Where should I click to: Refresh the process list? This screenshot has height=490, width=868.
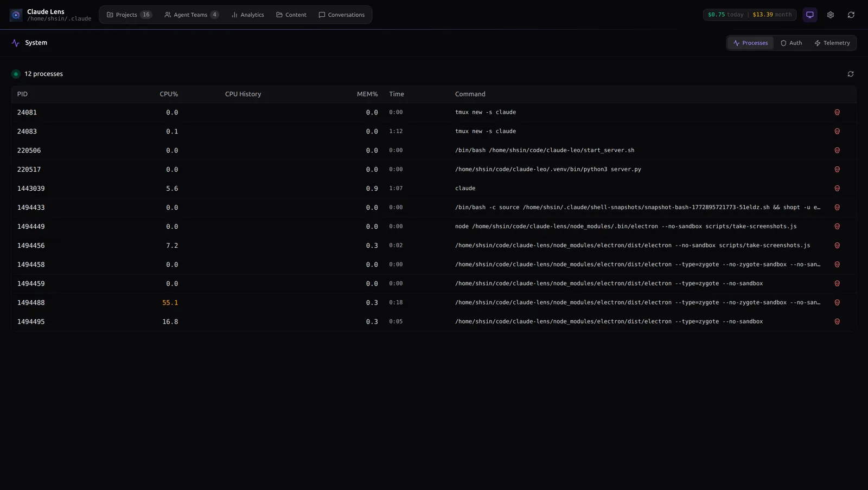(x=850, y=74)
